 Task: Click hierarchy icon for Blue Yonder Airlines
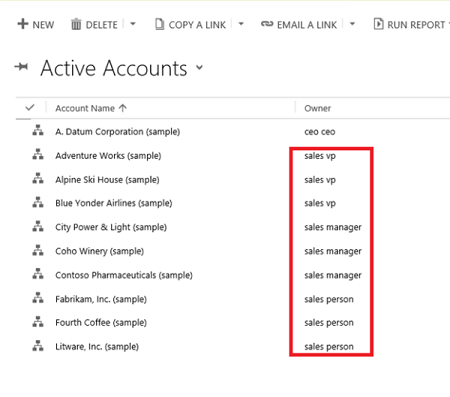[38, 202]
